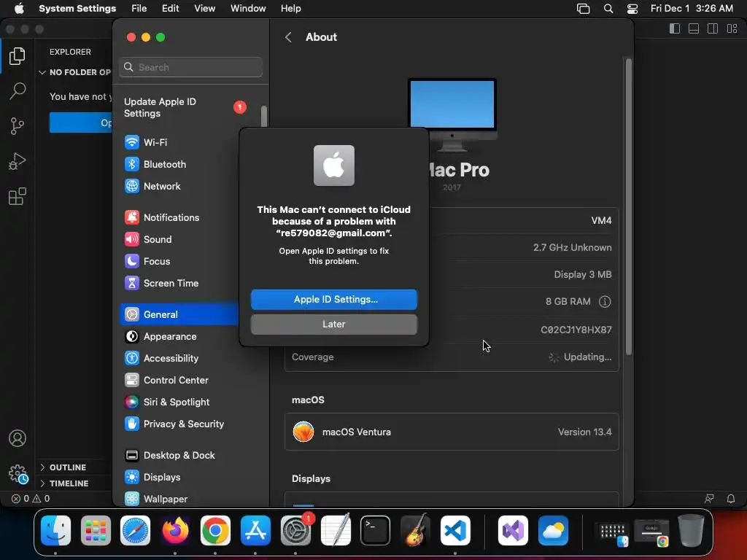The height and width of the screenshot is (560, 747).
Task: Open View menu in menu bar
Action: point(204,8)
